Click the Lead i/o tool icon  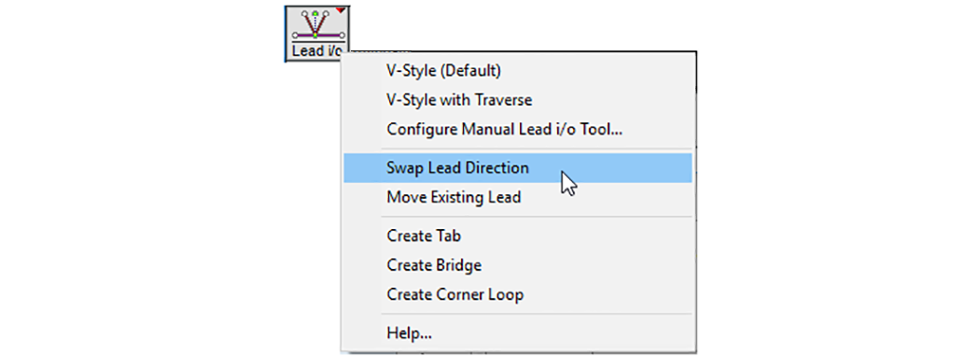317,33
